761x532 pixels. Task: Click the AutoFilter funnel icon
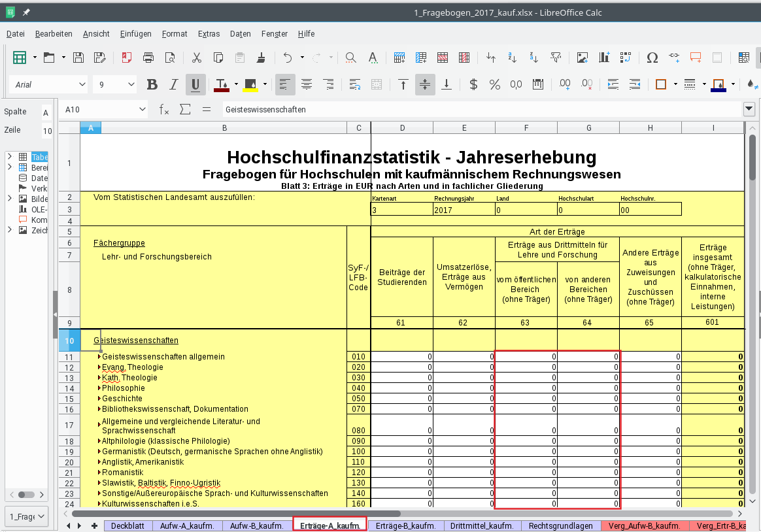[556, 58]
